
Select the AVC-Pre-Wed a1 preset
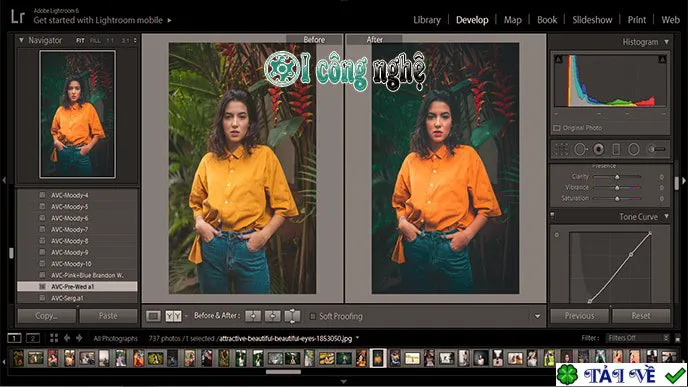[x=77, y=287]
